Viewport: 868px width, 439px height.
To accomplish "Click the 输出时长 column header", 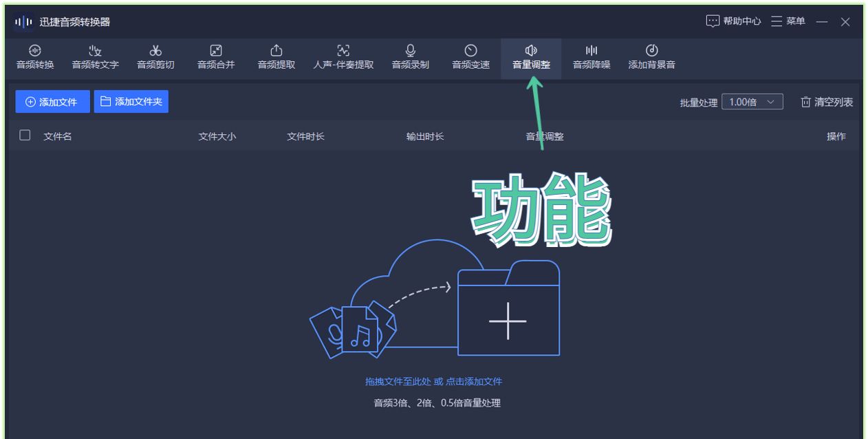I will tap(425, 136).
